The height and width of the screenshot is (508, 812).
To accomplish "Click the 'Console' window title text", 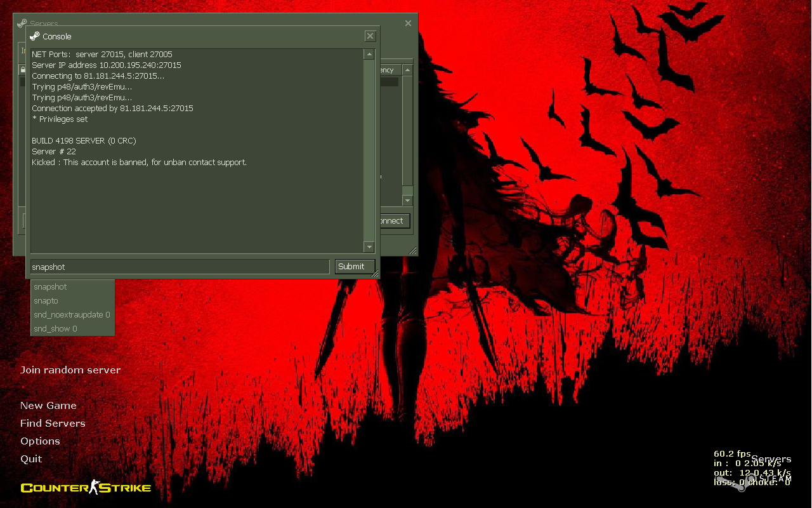I will 57,37.
